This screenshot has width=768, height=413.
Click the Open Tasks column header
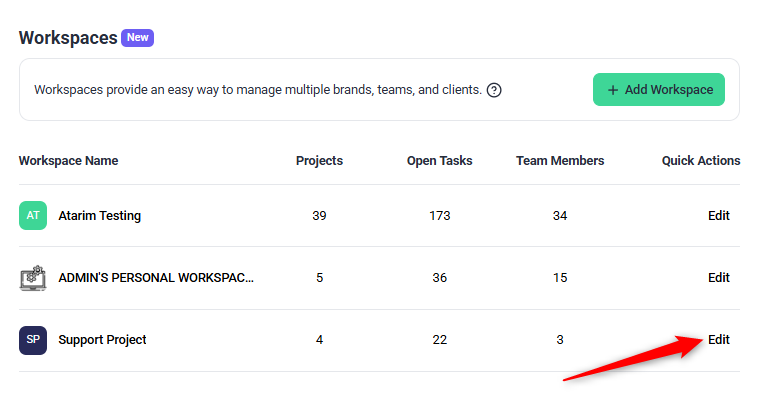pyautogui.click(x=439, y=161)
